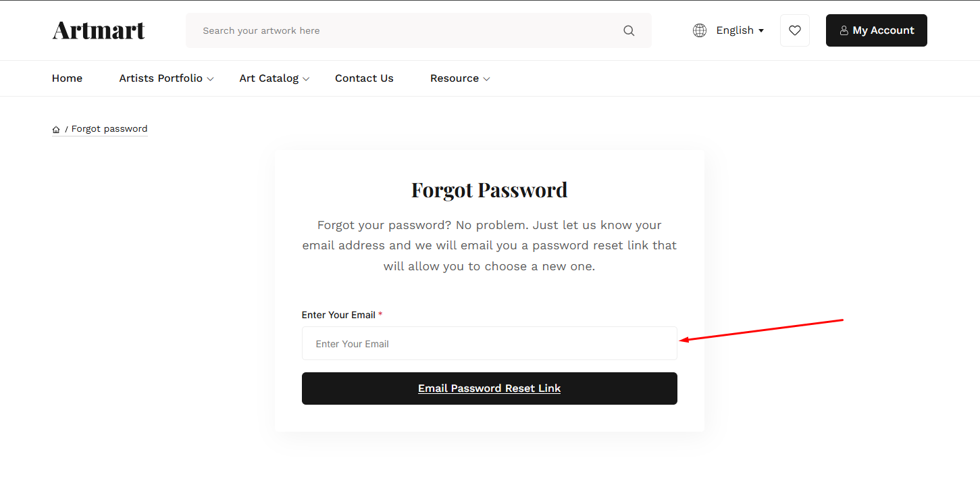The width and height of the screenshot is (980, 477).
Task: Click the magnifying glass search icon
Action: 629,30
